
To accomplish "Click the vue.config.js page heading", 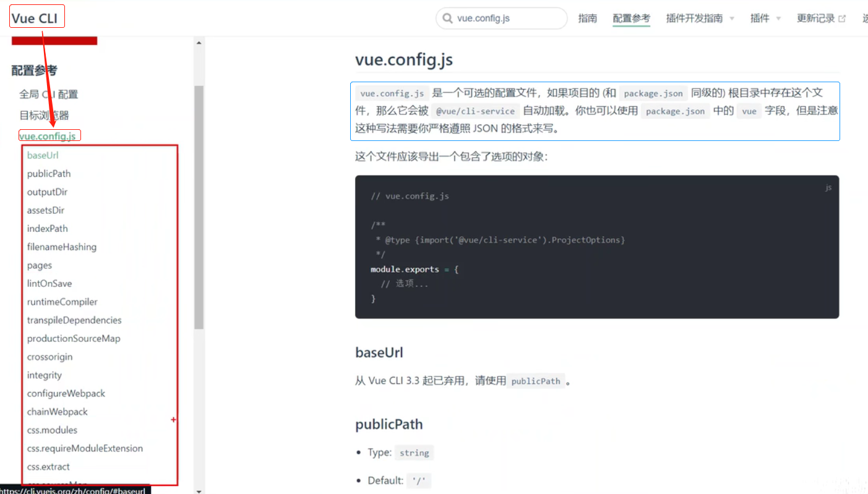I will pos(404,60).
